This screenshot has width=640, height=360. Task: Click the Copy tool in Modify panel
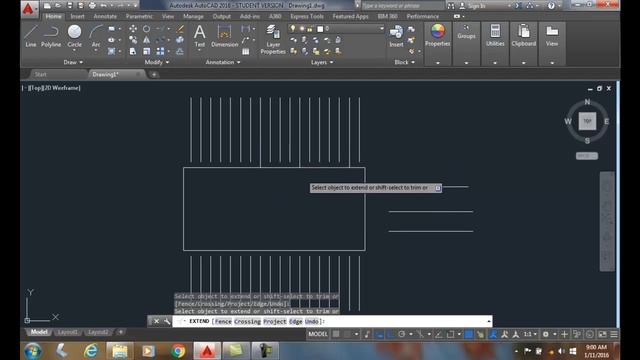[x=133, y=40]
